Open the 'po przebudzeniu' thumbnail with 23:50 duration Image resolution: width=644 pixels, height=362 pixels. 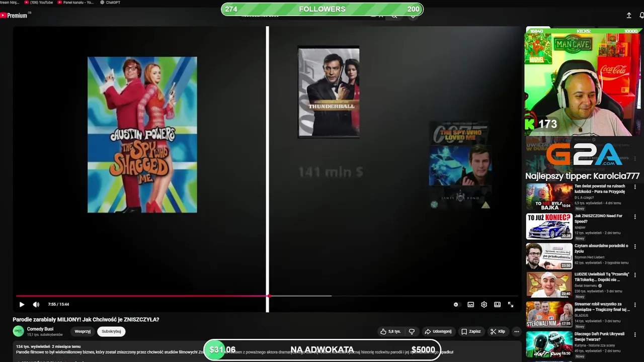tap(549, 256)
